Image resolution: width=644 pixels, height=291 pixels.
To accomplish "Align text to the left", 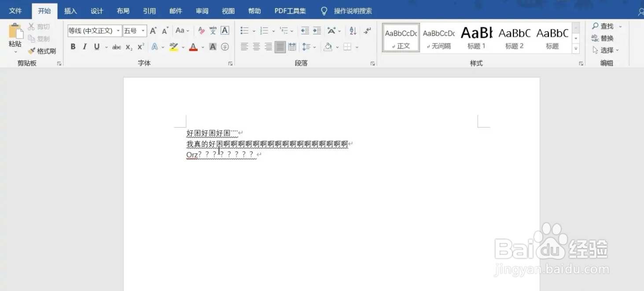I will pyautogui.click(x=244, y=47).
